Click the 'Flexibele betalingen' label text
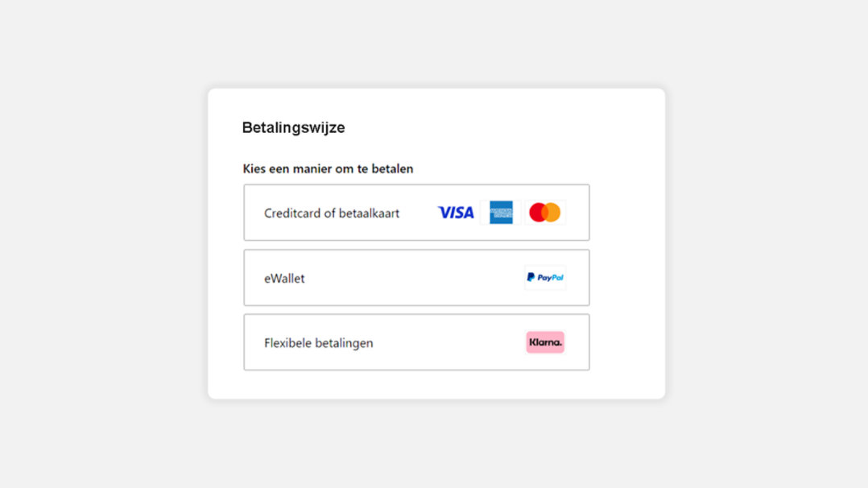This screenshot has height=488, width=868. click(318, 343)
